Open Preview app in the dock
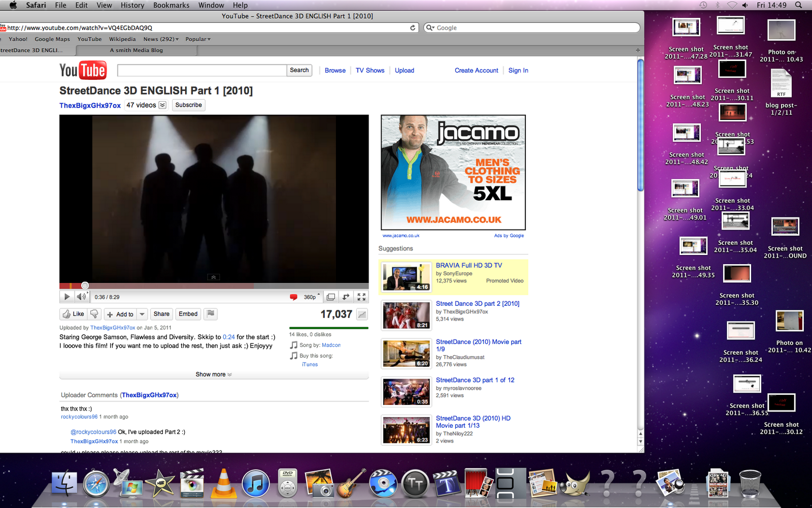 coord(670,483)
